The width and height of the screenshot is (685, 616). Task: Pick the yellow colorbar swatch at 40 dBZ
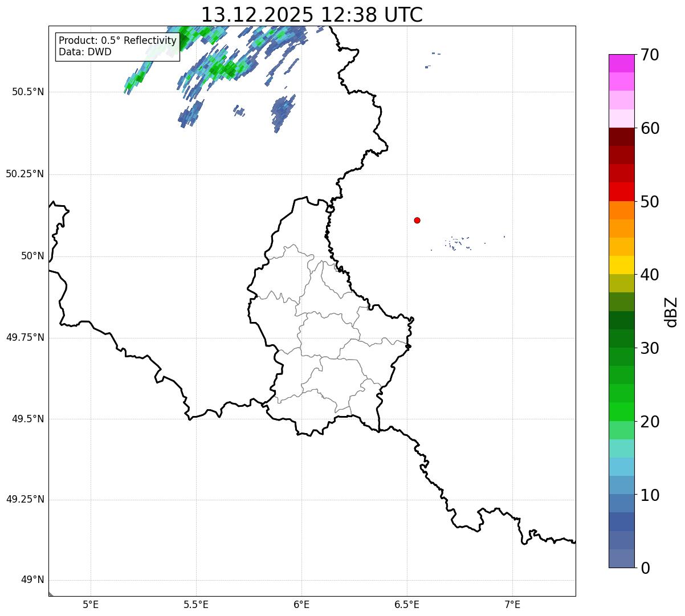(x=621, y=265)
